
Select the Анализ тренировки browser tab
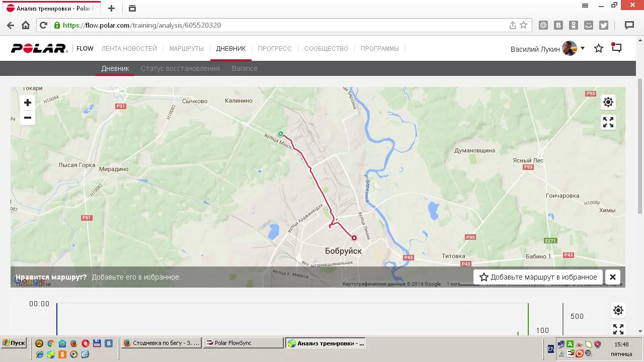click(50, 9)
